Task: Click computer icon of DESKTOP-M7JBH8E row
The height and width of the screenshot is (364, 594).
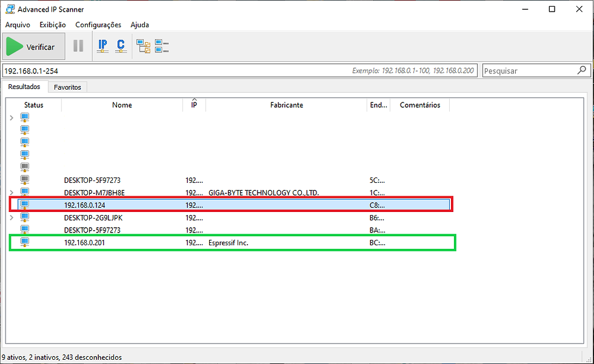Action: (25, 192)
